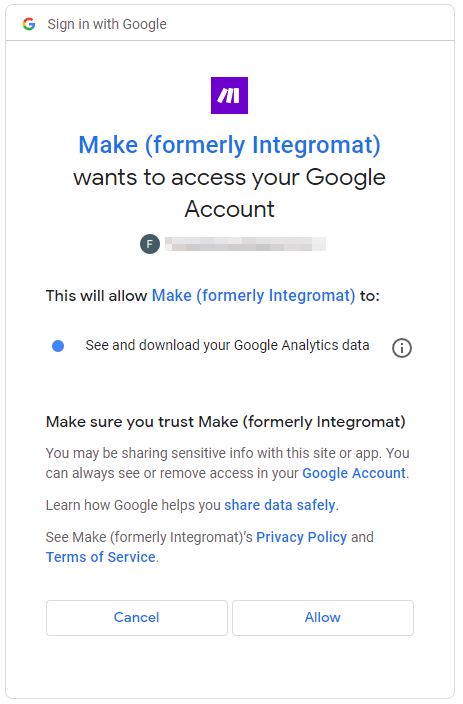
Task: Click the F account avatar
Action: point(150,244)
